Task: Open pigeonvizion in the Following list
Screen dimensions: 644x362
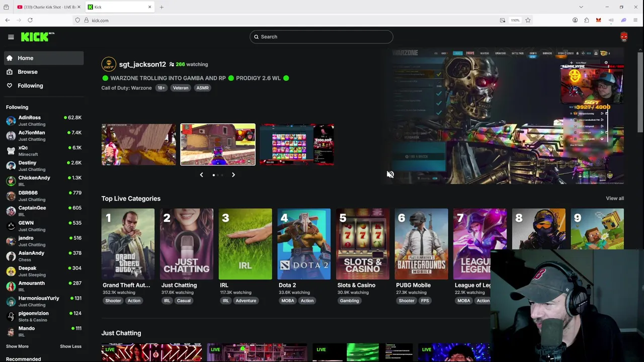Action: pos(44,316)
